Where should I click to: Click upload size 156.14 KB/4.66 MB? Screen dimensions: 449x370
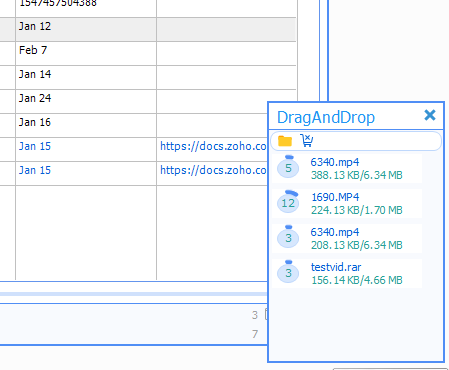(x=357, y=280)
